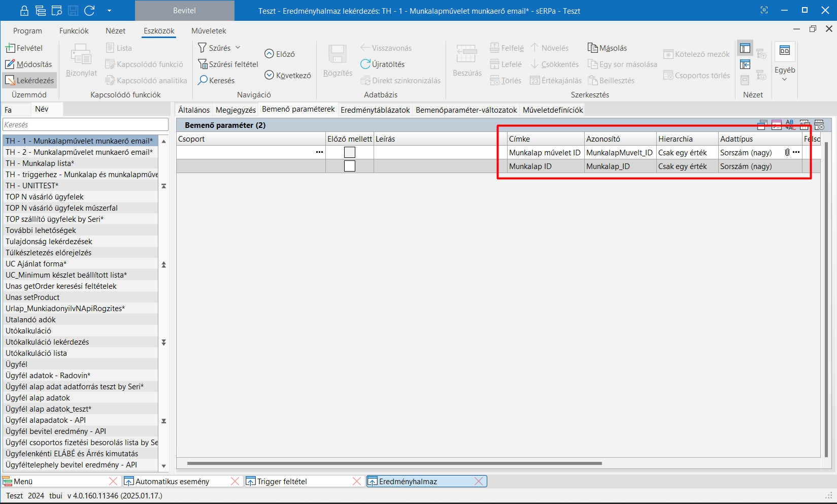Expand the Szűrés dropdown arrow
The height and width of the screenshot is (504, 837).
(238, 48)
